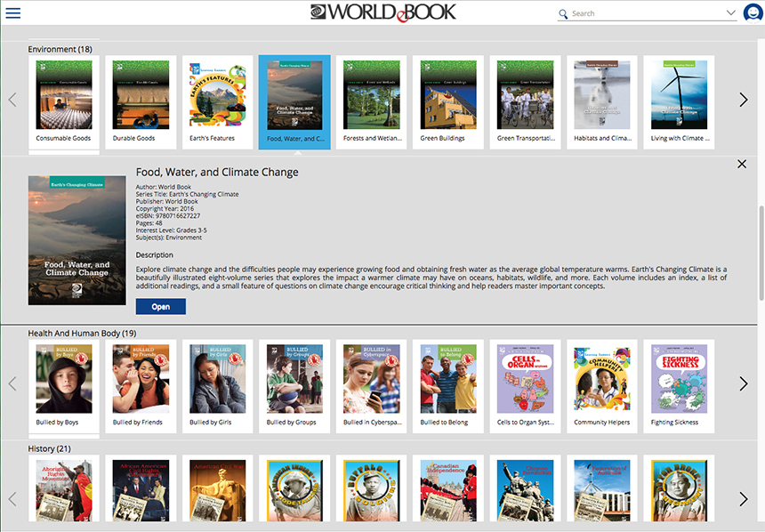765x532 pixels.
Task: Click the eISBN: 9780716627227 line
Action: (x=168, y=215)
